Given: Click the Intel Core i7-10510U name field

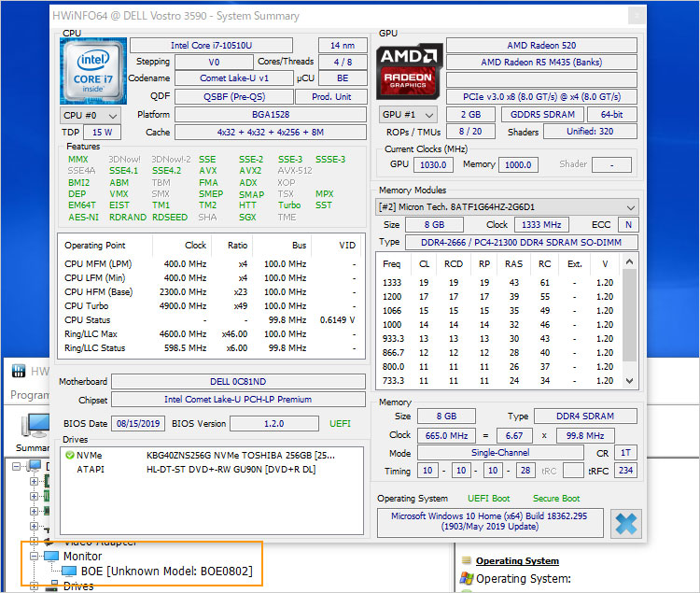Looking at the screenshot, I should (x=211, y=46).
